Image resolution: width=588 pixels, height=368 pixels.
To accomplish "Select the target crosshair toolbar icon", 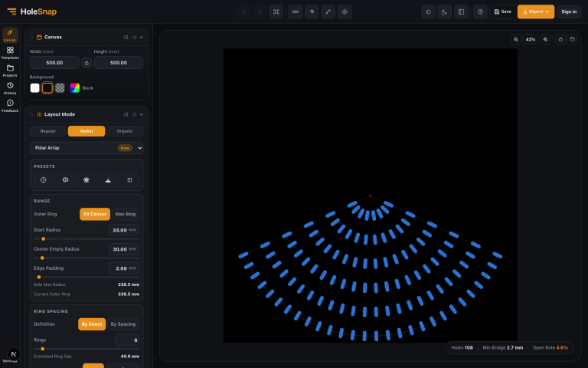I will [x=345, y=11].
